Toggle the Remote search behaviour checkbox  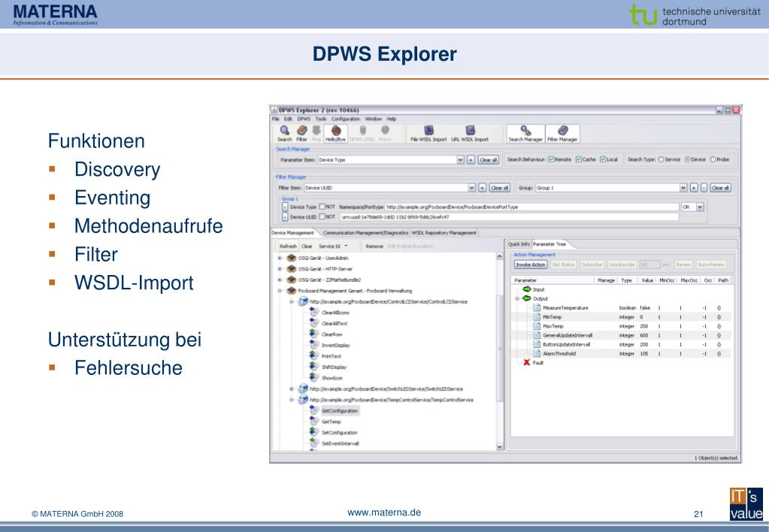(551, 159)
